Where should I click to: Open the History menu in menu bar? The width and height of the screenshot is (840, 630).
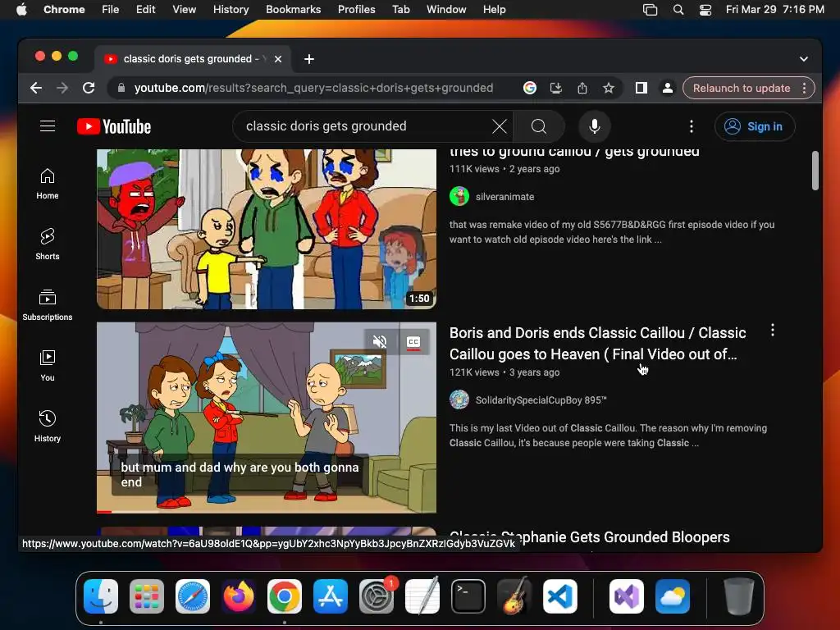[231, 10]
